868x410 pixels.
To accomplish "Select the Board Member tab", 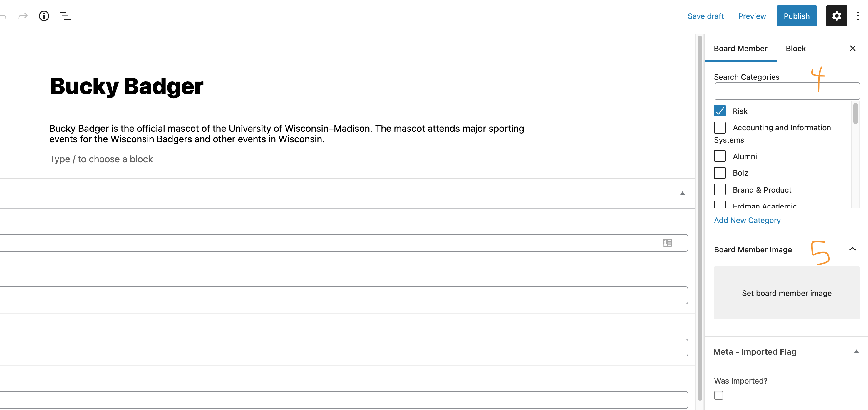I will (740, 49).
